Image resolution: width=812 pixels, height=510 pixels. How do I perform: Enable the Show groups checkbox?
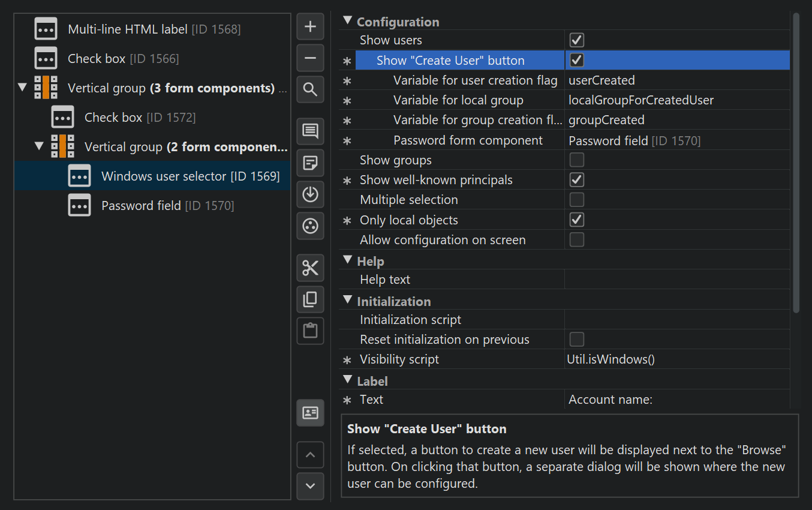(576, 160)
